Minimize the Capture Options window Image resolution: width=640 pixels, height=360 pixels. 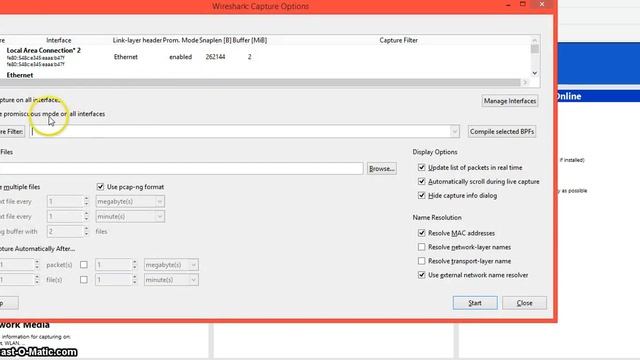pyautogui.click(x=508, y=5)
